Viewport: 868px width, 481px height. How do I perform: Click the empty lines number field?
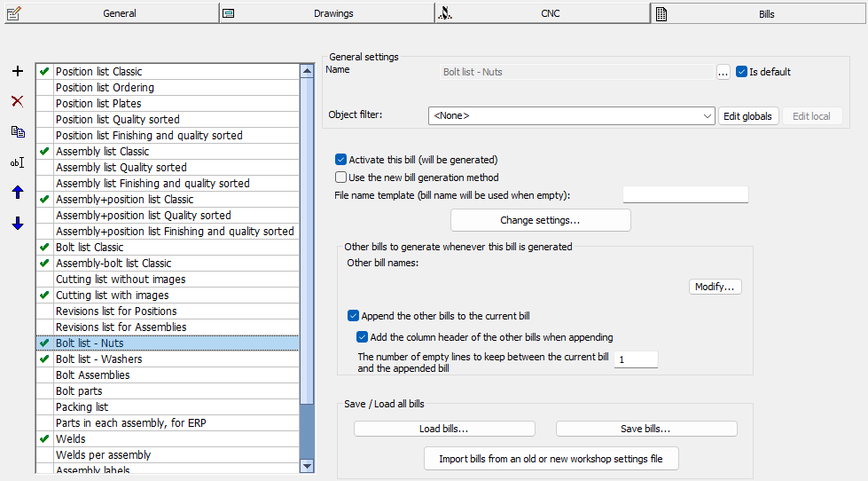click(x=636, y=359)
